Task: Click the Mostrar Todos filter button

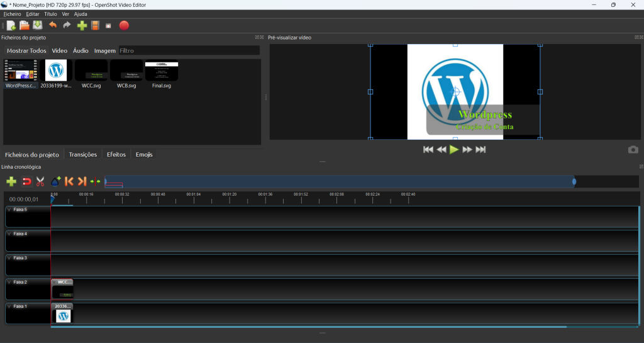Action: pos(26,50)
